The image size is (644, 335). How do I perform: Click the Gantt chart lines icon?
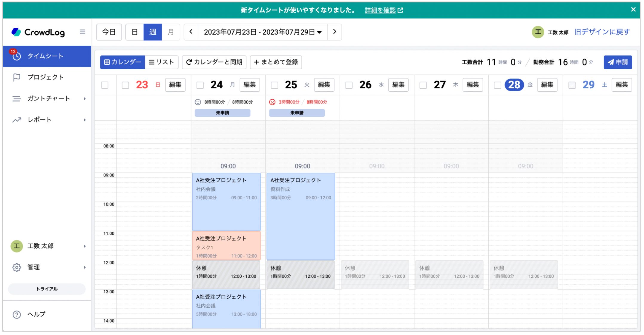pos(17,99)
